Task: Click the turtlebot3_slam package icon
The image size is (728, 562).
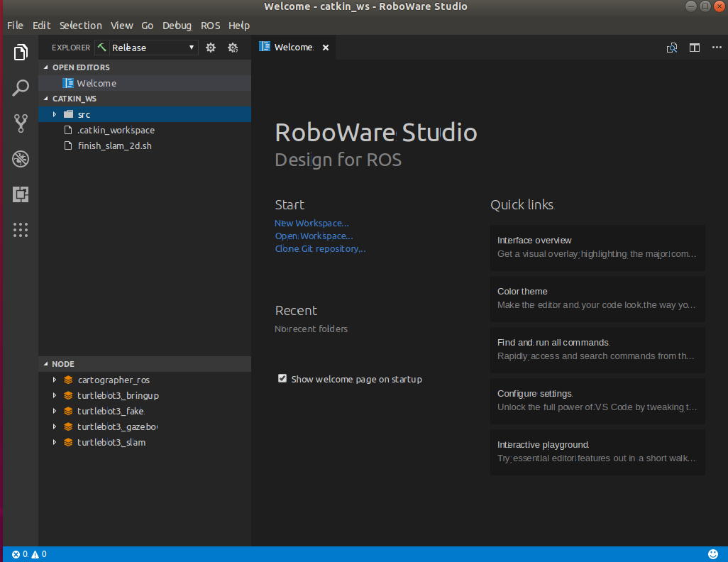Action: 68,443
